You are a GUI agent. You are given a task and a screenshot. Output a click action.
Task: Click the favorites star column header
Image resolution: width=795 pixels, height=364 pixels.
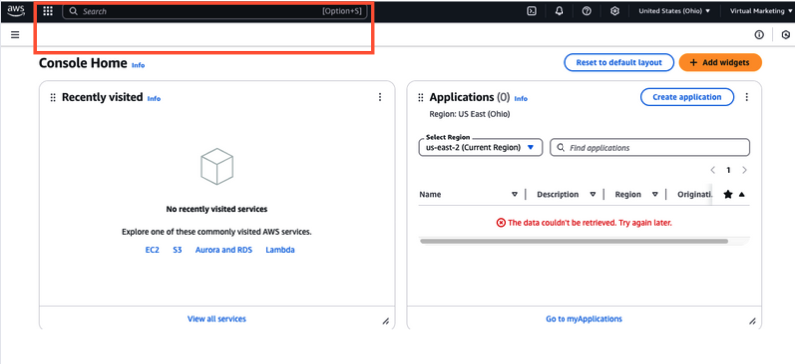pos(728,194)
